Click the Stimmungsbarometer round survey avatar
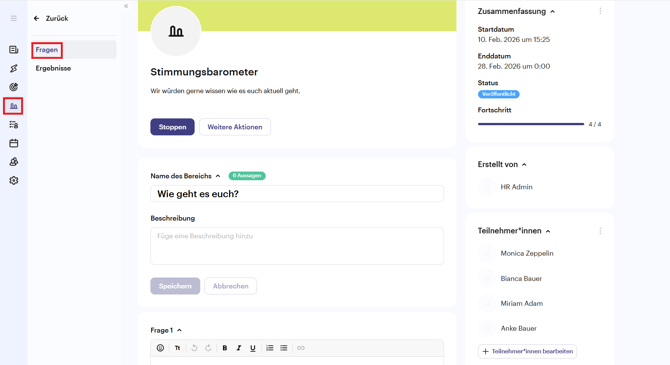Screen dimensions: 670x365 pyautogui.click(x=176, y=31)
